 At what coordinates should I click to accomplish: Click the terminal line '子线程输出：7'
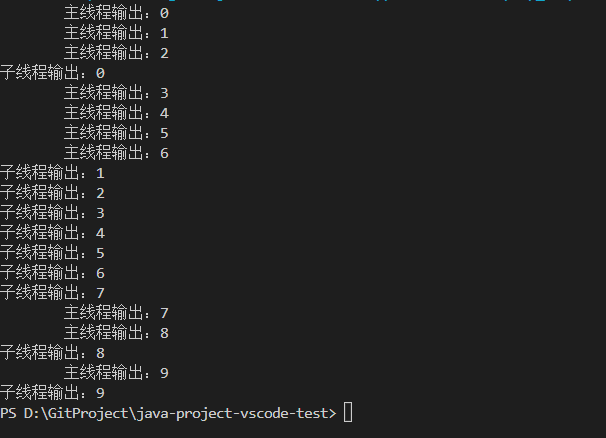(x=53, y=293)
